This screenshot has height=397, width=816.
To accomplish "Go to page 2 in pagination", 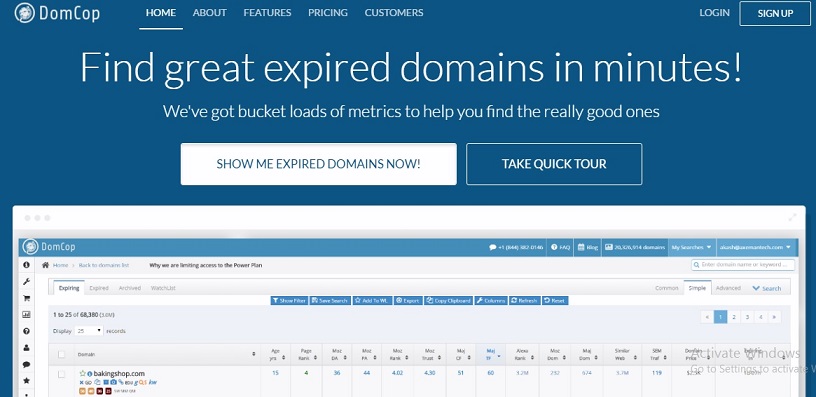I will click(734, 316).
